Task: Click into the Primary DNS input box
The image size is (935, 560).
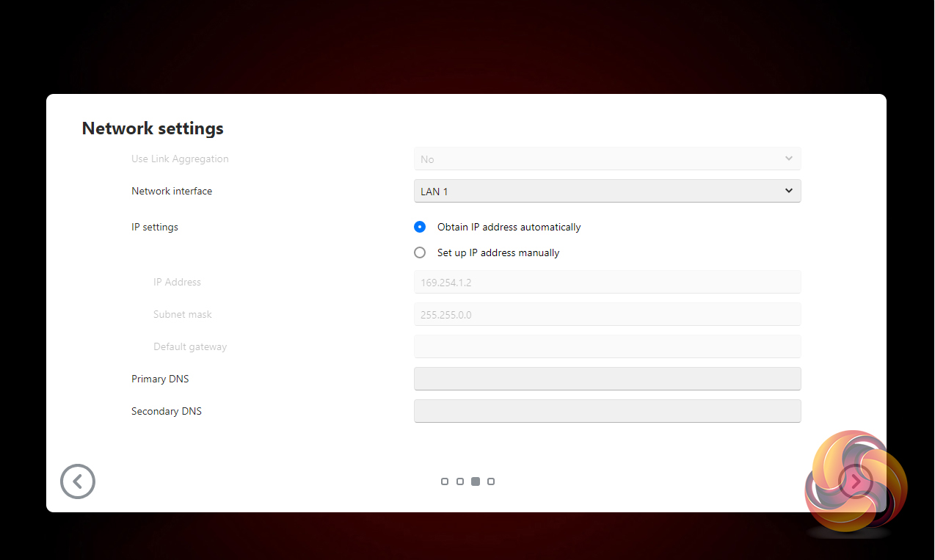Action: pos(607,379)
